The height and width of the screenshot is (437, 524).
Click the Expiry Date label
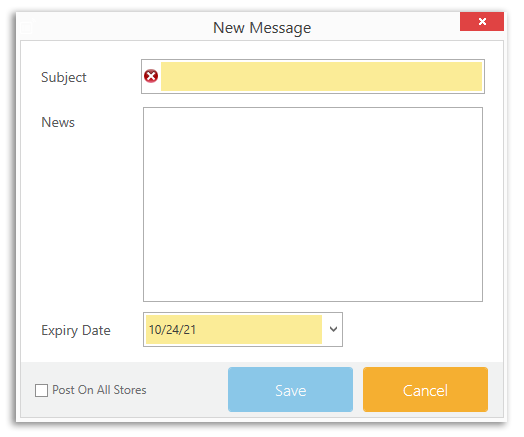click(76, 330)
